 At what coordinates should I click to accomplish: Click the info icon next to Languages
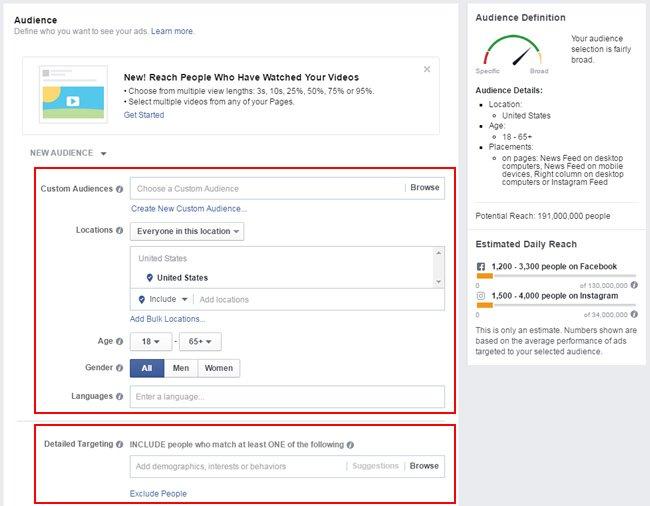coord(120,396)
